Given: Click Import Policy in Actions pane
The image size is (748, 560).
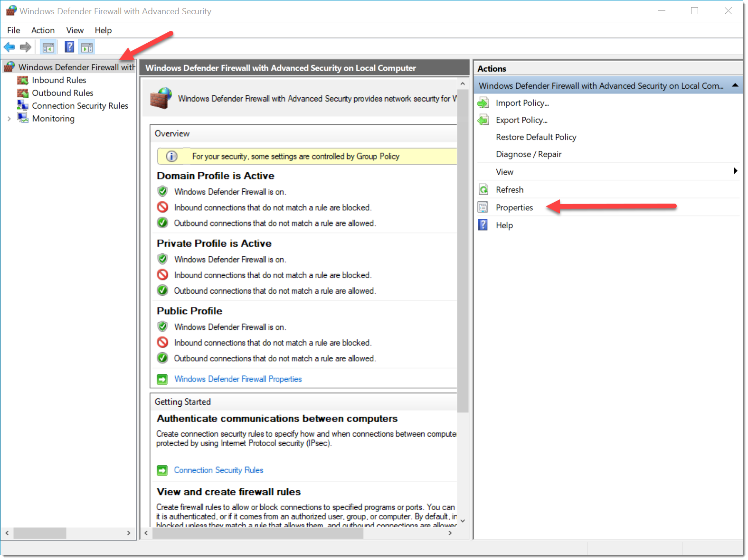Looking at the screenshot, I should (522, 103).
